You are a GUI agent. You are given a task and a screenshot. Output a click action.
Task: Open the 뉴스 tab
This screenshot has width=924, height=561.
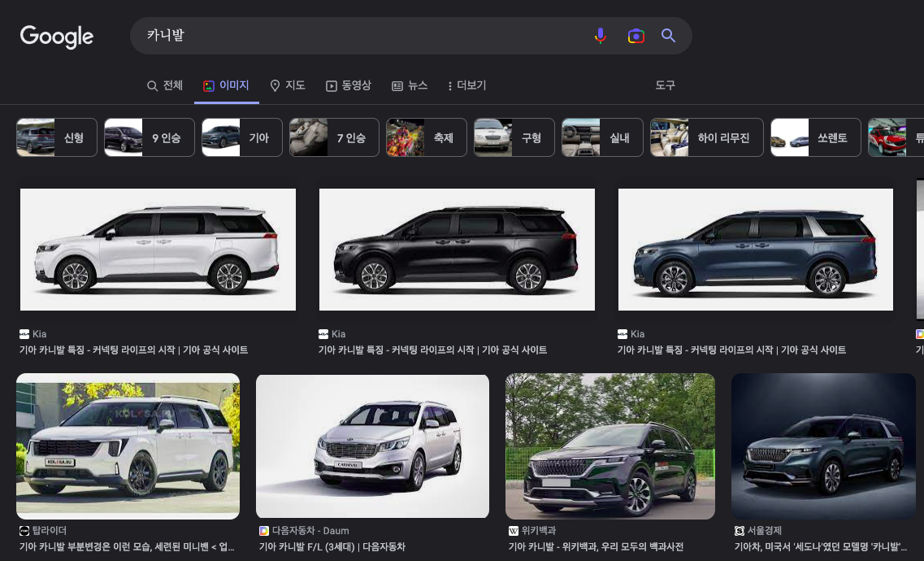(x=410, y=85)
